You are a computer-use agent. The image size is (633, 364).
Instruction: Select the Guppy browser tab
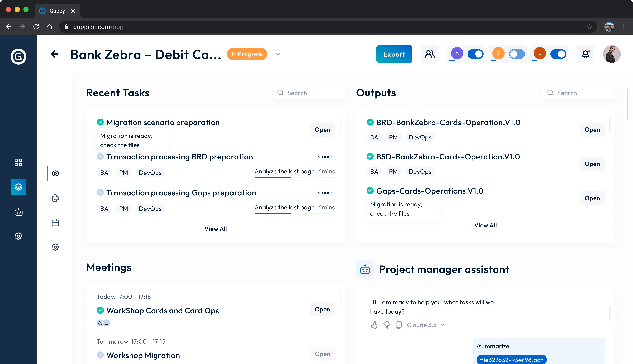coord(57,11)
